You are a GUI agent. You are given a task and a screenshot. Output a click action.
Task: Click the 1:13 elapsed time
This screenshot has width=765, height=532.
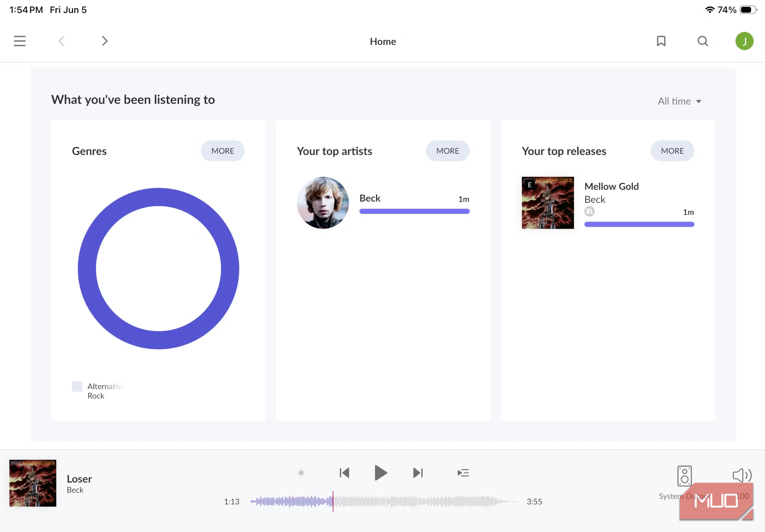point(232,502)
